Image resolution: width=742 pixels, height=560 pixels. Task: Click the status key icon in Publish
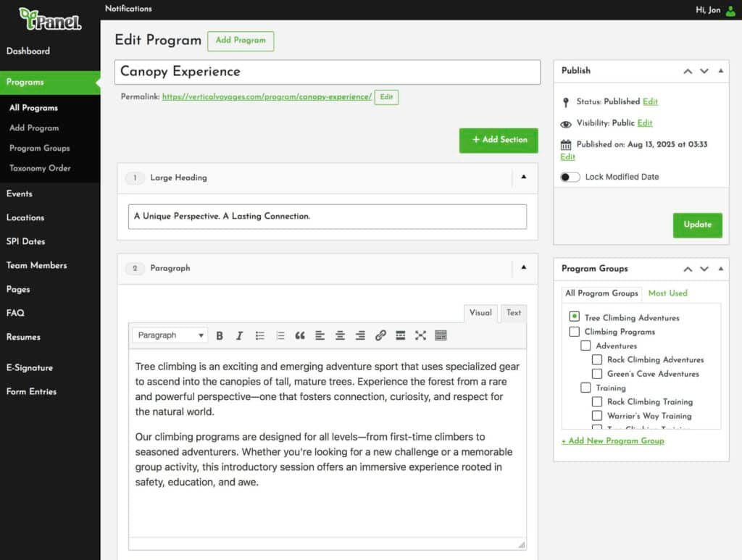click(x=565, y=101)
